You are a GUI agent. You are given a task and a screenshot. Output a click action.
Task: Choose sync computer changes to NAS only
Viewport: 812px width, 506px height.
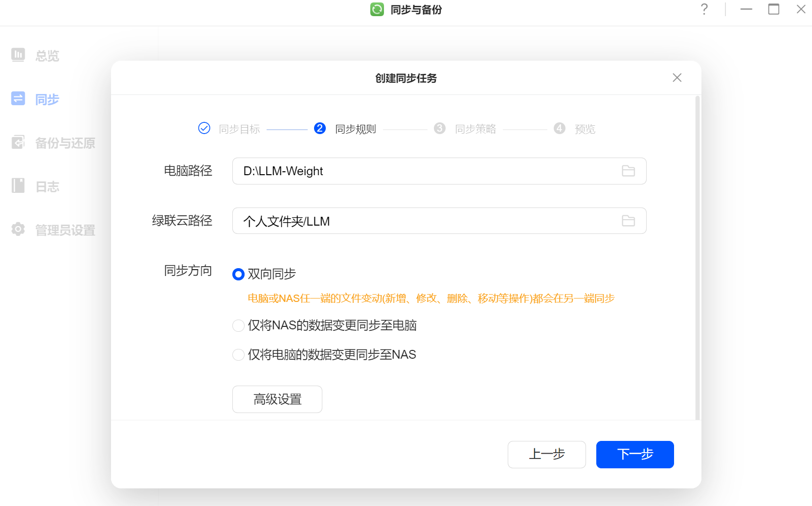[238, 355]
